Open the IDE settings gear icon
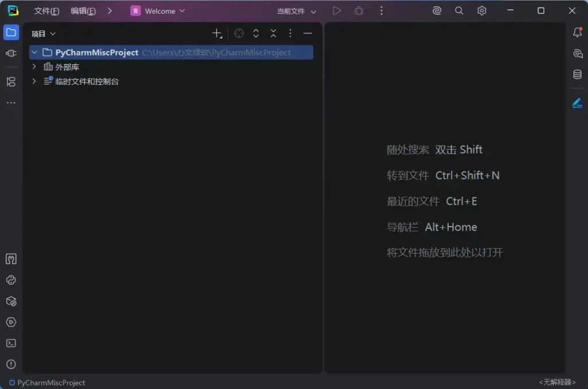 482,11
